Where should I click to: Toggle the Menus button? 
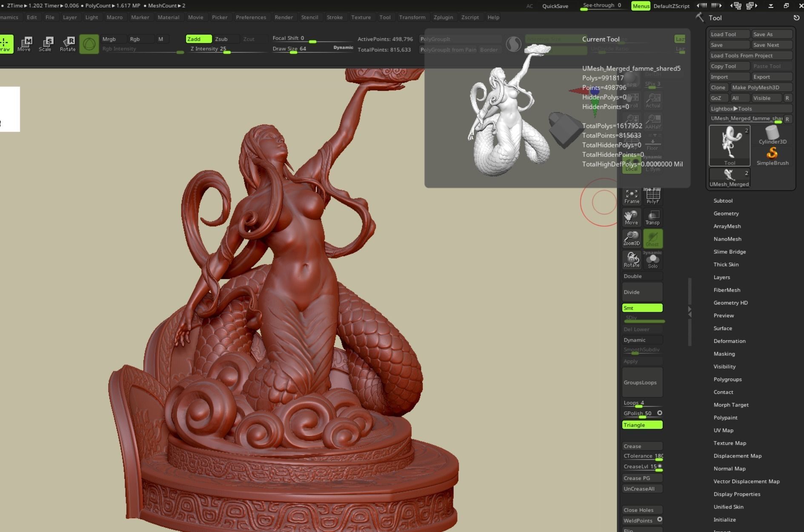[641, 6]
